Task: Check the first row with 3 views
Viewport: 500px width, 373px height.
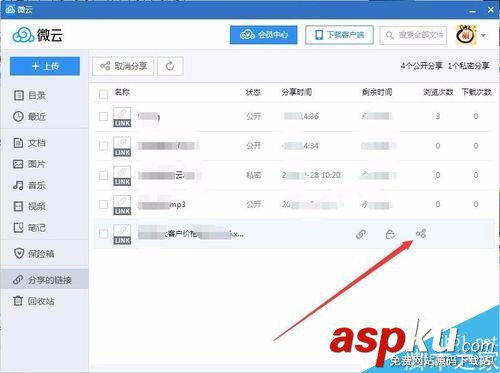Action: 103,117
